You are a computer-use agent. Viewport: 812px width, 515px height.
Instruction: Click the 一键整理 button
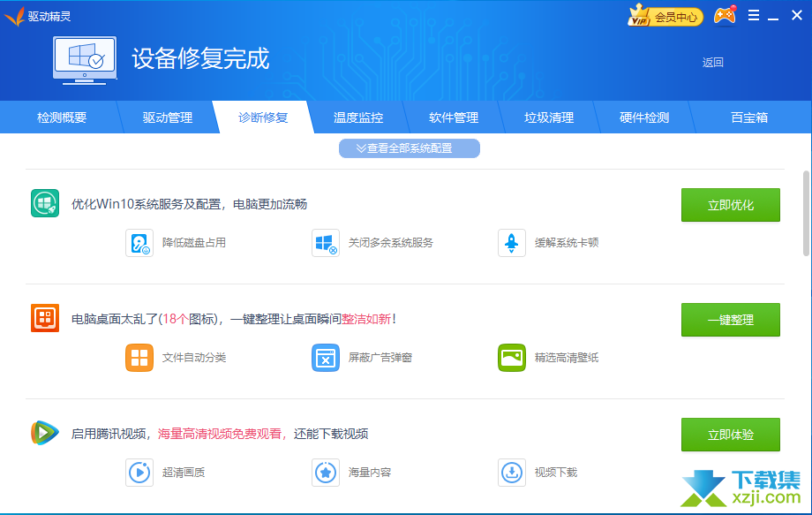pyautogui.click(x=730, y=320)
